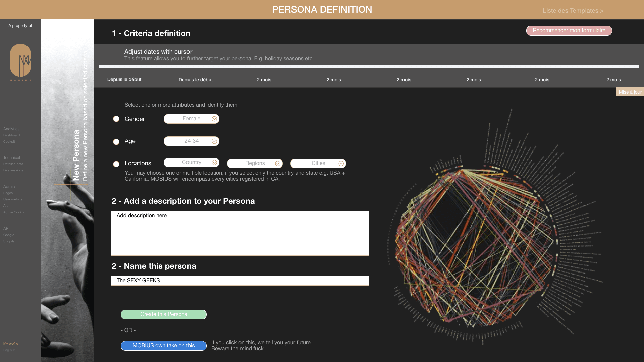
Task: Click the age 24-34 chevron icon
Action: (214, 141)
